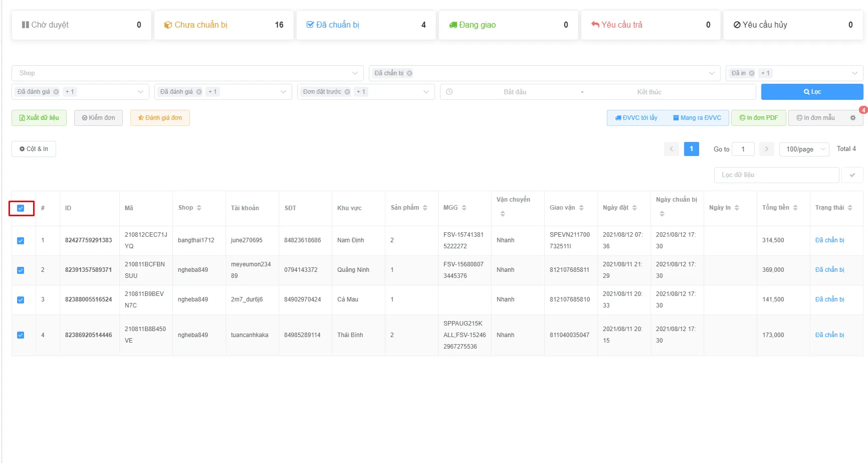The image size is (868, 463).
Task: Sort table by Ngày In column
Action: coord(737,208)
